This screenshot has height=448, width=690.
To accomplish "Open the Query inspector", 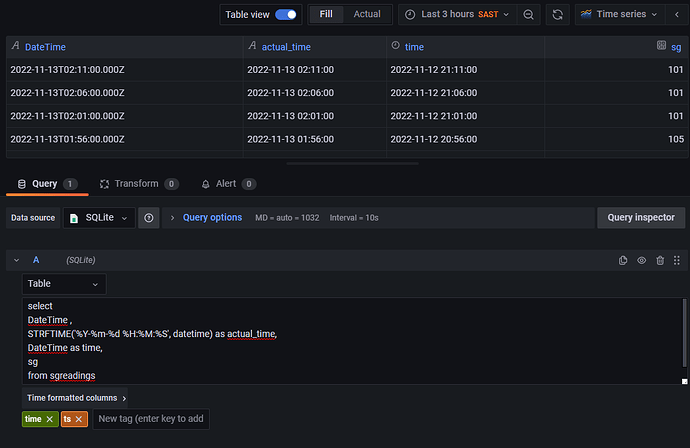I will pos(641,217).
